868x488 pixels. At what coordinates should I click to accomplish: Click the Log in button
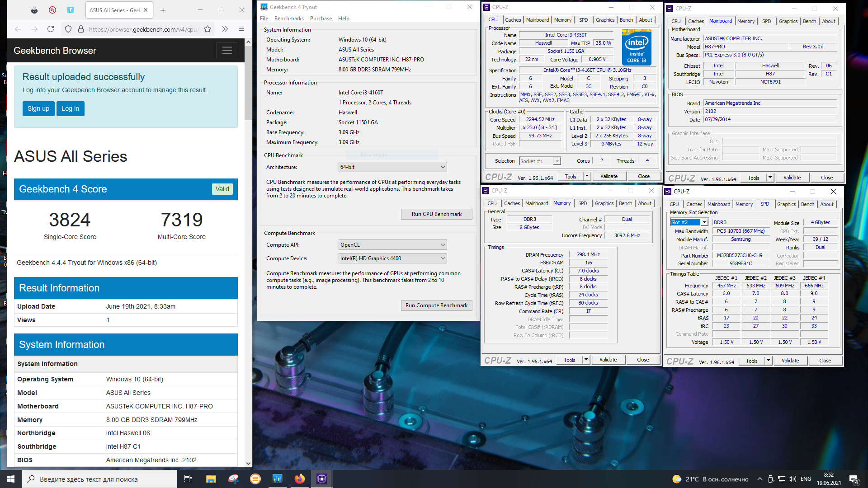(x=70, y=108)
